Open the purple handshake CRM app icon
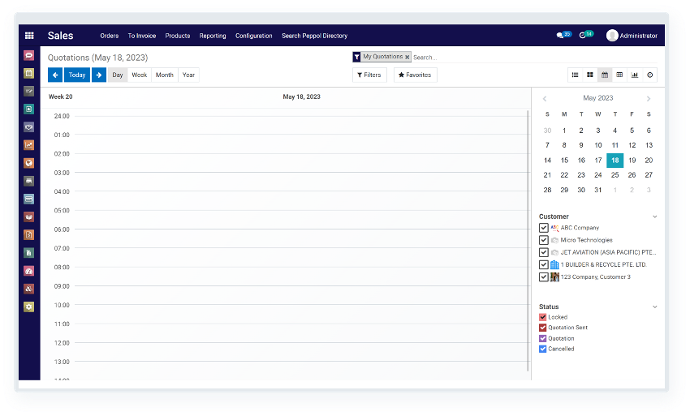The image size is (690, 416). 29,127
